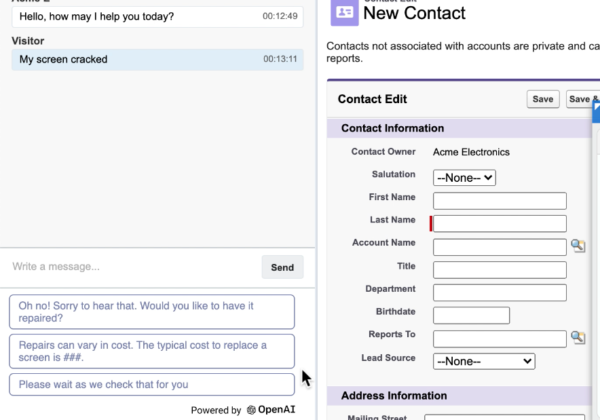Focus the Write a message field
The image size is (600, 420).
(134, 267)
